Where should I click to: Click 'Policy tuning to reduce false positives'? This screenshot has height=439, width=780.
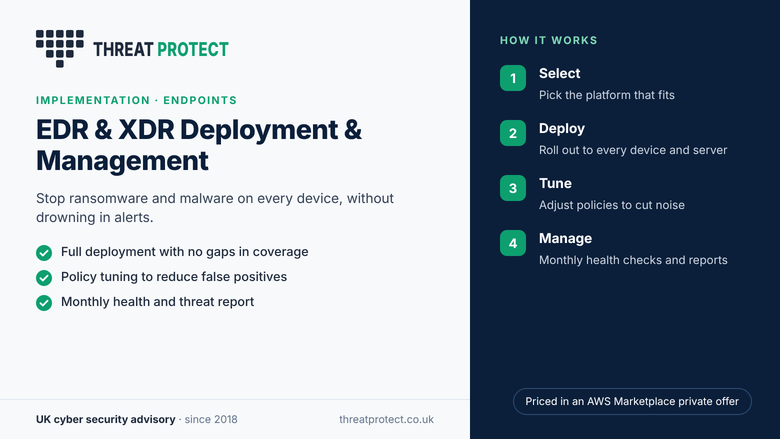point(174,277)
